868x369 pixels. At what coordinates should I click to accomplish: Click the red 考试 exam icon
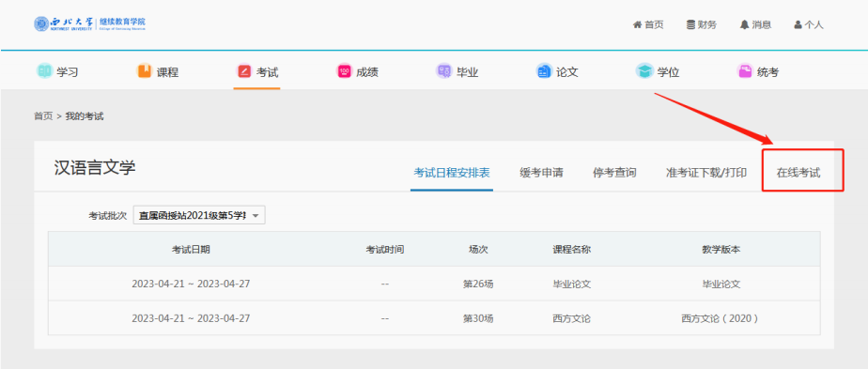coord(244,71)
